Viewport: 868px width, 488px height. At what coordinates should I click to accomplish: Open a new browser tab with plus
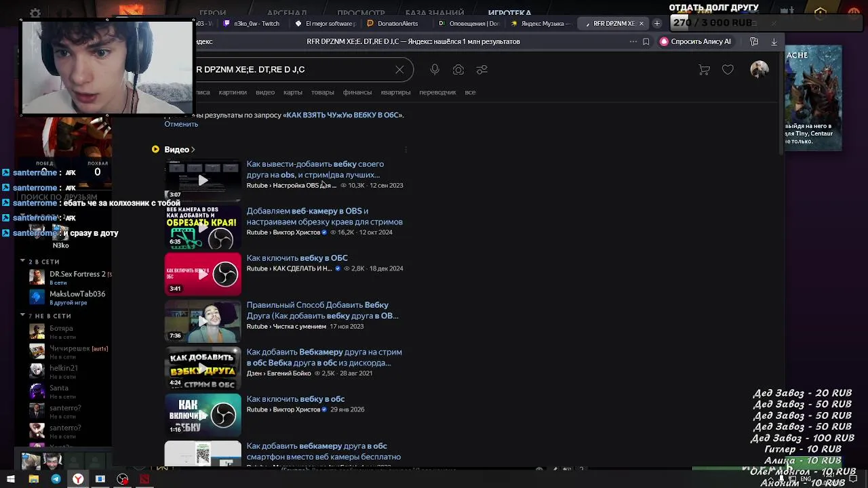point(656,24)
